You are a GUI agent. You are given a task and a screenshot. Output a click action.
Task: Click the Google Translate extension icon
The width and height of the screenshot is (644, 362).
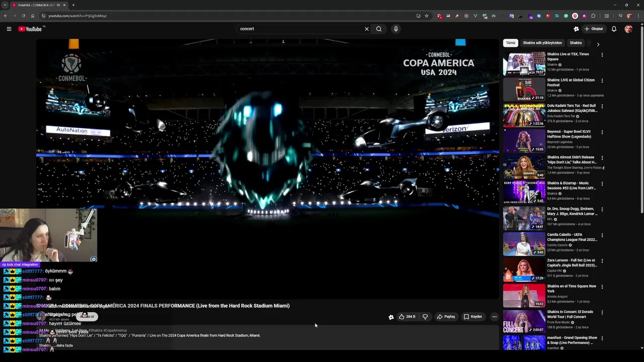[x=512, y=16]
